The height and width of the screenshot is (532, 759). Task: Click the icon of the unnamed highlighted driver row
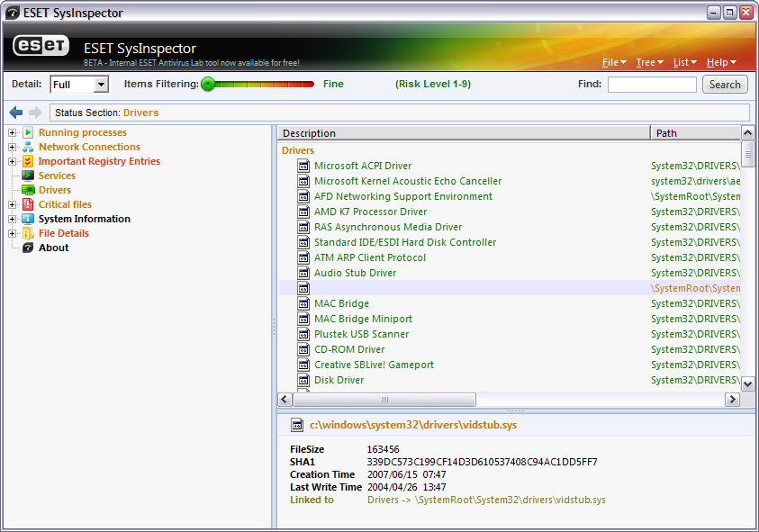(x=303, y=289)
